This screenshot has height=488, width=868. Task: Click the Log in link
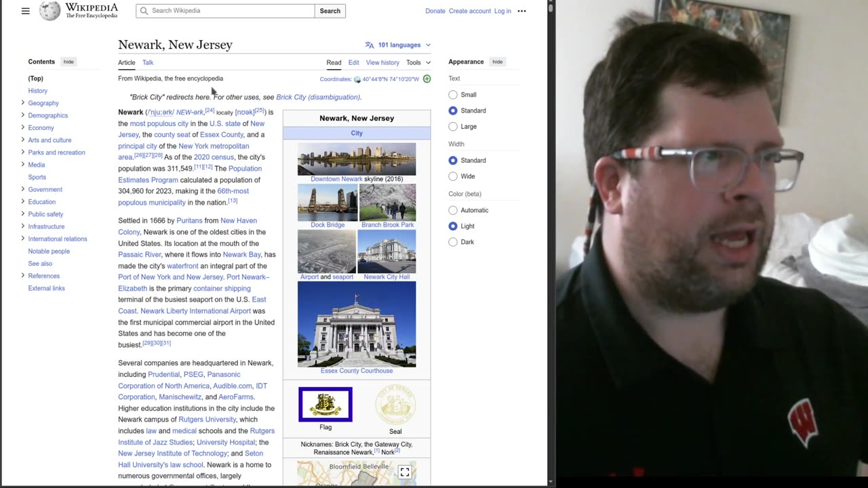point(502,11)
